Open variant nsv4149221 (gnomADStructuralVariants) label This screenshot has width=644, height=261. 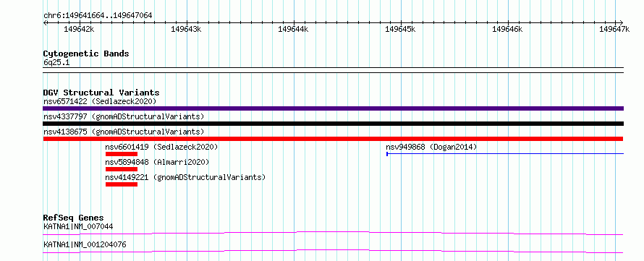click(185, 177)
